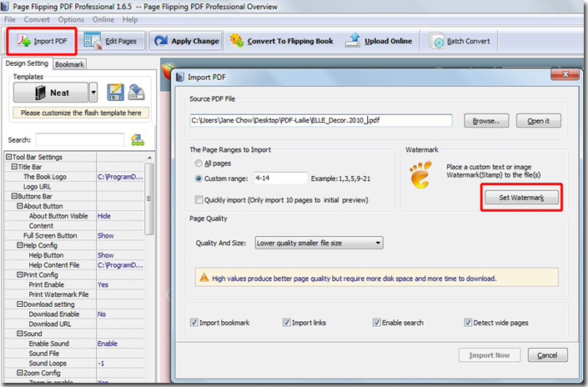Click the source PDF file path field
The width and height of the screenshot is (588, 387).
click(321, 120)
